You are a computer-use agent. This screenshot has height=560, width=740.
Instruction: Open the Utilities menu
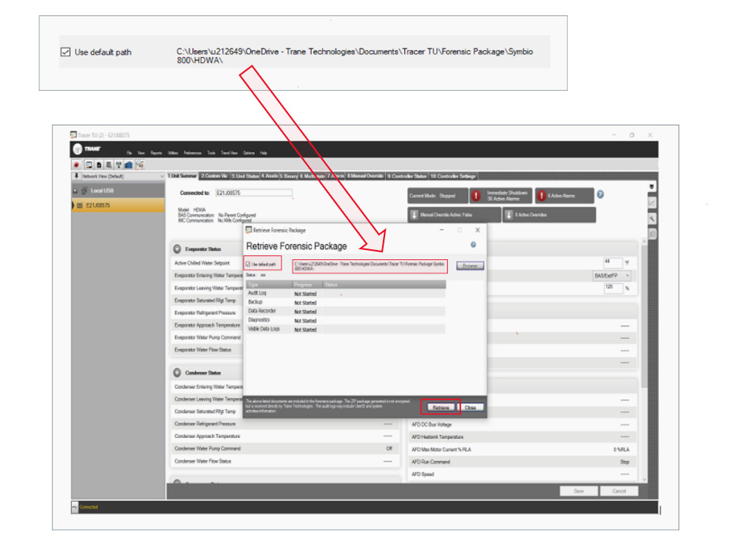point(173,153)
